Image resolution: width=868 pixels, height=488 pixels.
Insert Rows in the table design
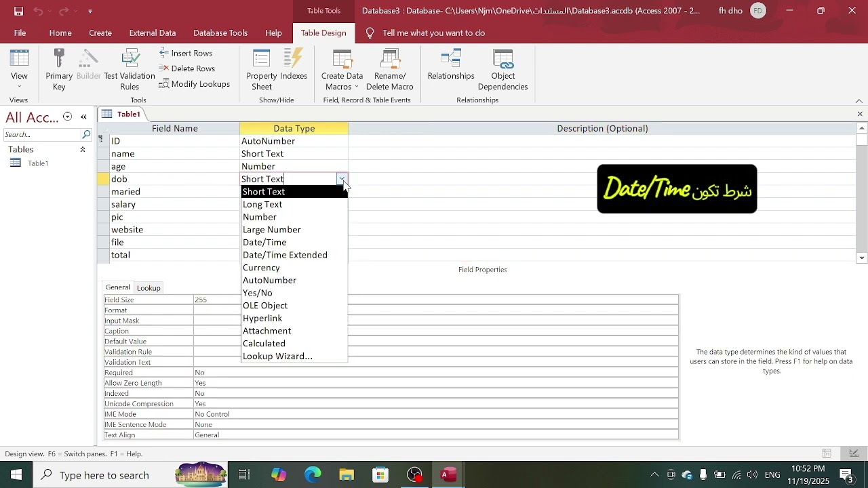[x=186, y=53]
